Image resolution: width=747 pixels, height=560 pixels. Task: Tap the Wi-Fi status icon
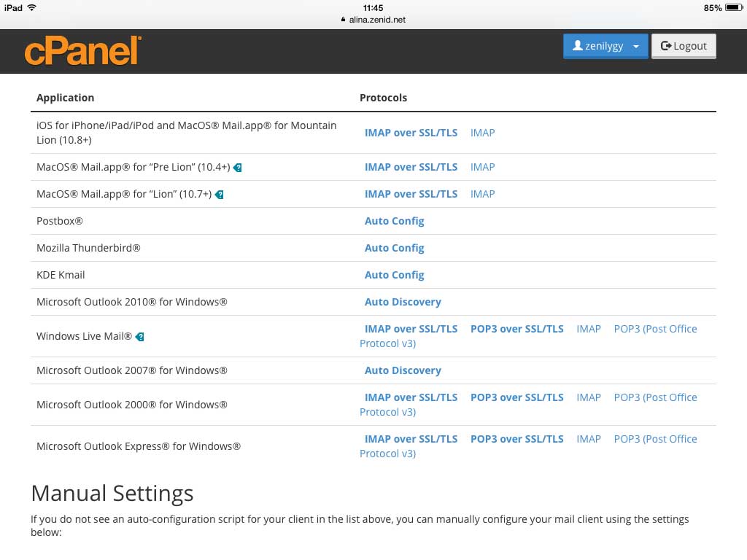point(32,7)
